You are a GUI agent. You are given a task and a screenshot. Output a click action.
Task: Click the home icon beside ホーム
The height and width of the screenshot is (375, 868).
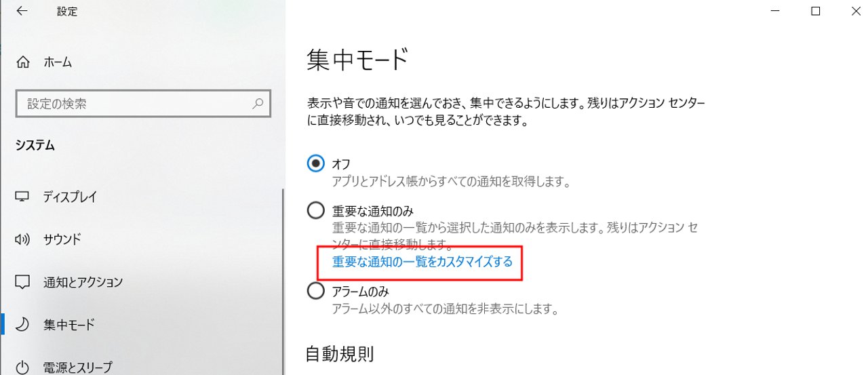click(23, 62)
